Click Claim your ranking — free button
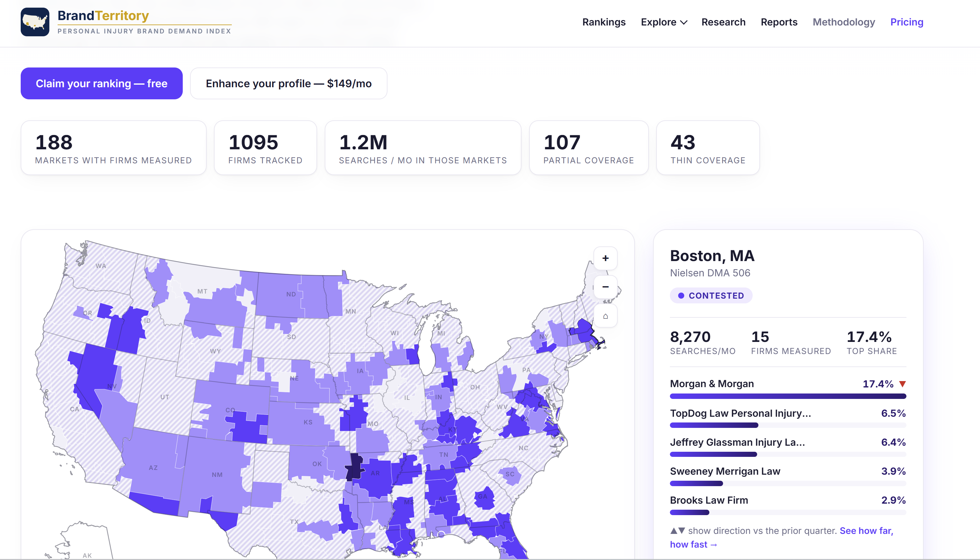 (102, 83)
